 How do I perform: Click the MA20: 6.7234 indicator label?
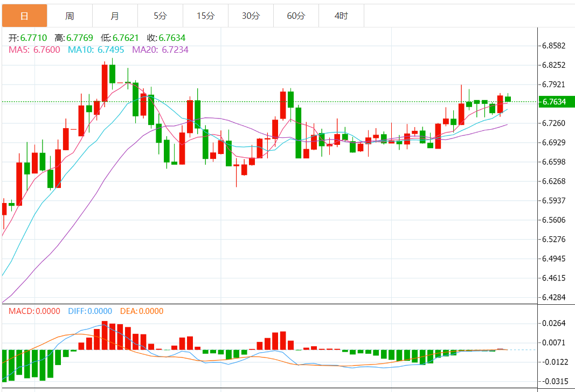coord(160,50)
